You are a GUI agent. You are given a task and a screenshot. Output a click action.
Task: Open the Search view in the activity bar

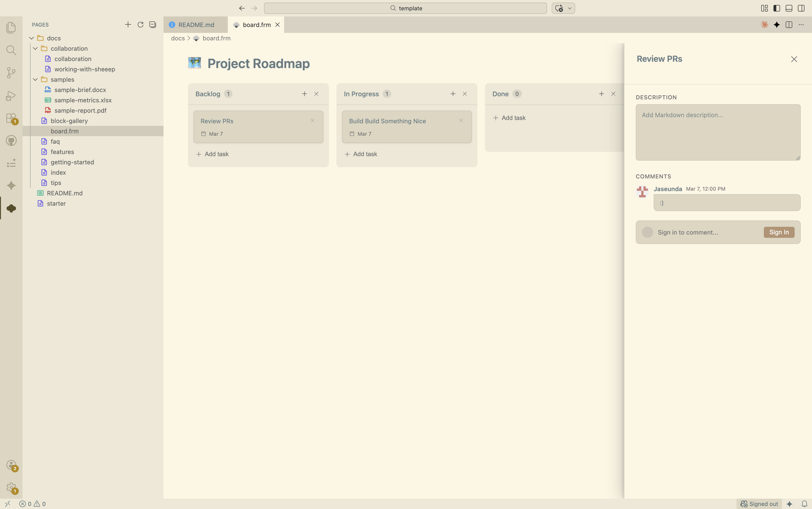tap(11, 50)
